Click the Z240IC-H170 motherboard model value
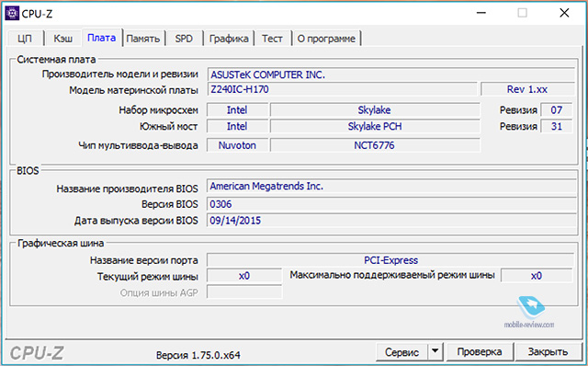 pyautogui.click(x=342, y=89)
